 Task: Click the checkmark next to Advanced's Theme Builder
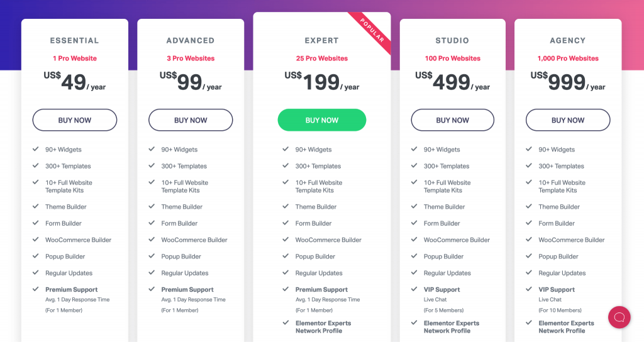click(152, 207)
